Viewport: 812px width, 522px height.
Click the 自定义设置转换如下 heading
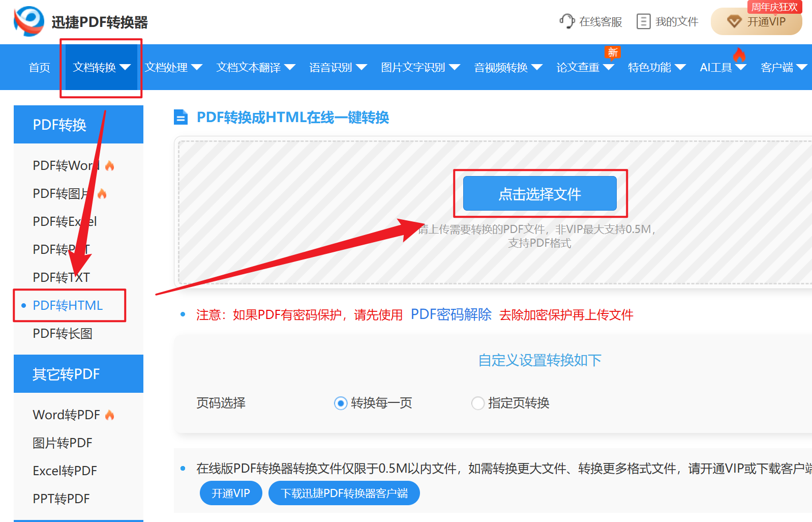tap(540, 360)
